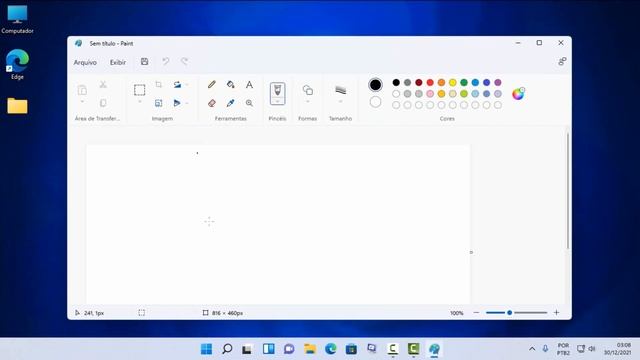Click the taskbar clock and date
This screenshot has width=640, height=360.
(x=617, y=349)
